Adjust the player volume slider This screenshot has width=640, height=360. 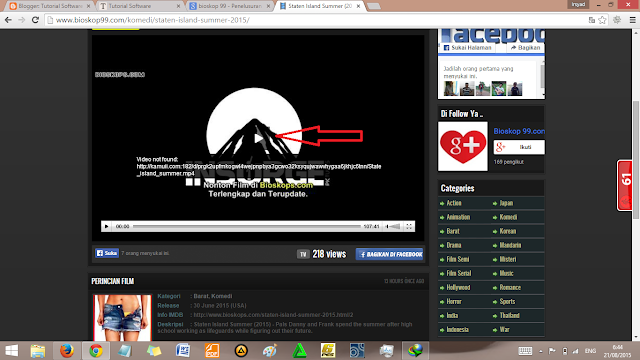393,226
